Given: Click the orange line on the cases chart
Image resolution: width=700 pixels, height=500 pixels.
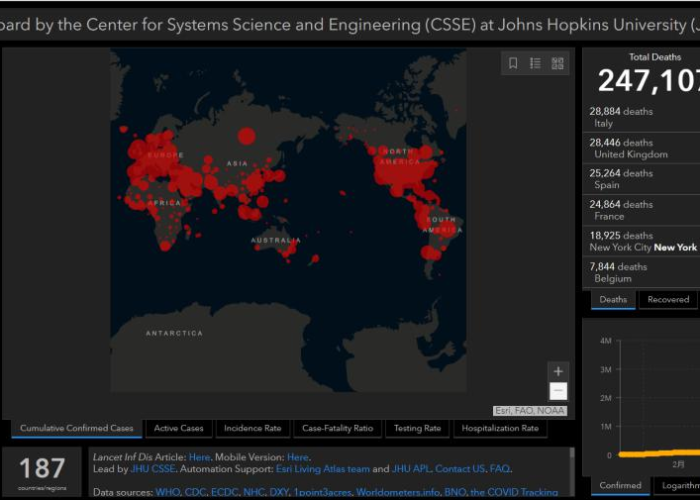Looking at the screenshot, I should (x=658, y=454).
